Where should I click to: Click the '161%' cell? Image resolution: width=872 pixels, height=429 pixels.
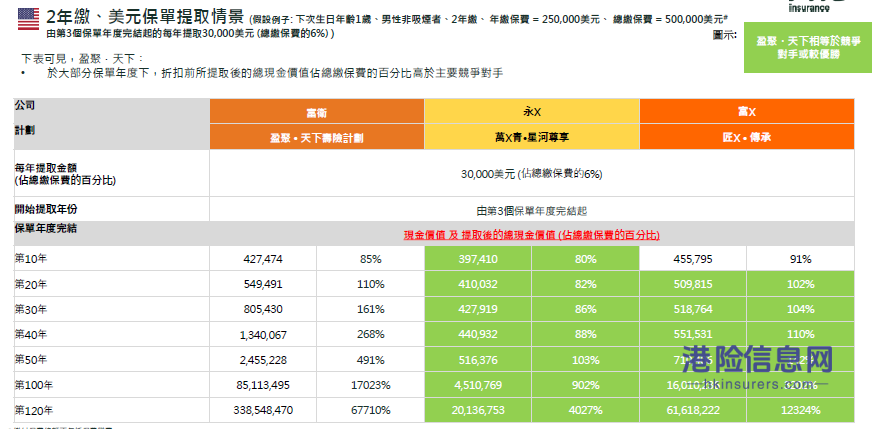coord(370,309)
